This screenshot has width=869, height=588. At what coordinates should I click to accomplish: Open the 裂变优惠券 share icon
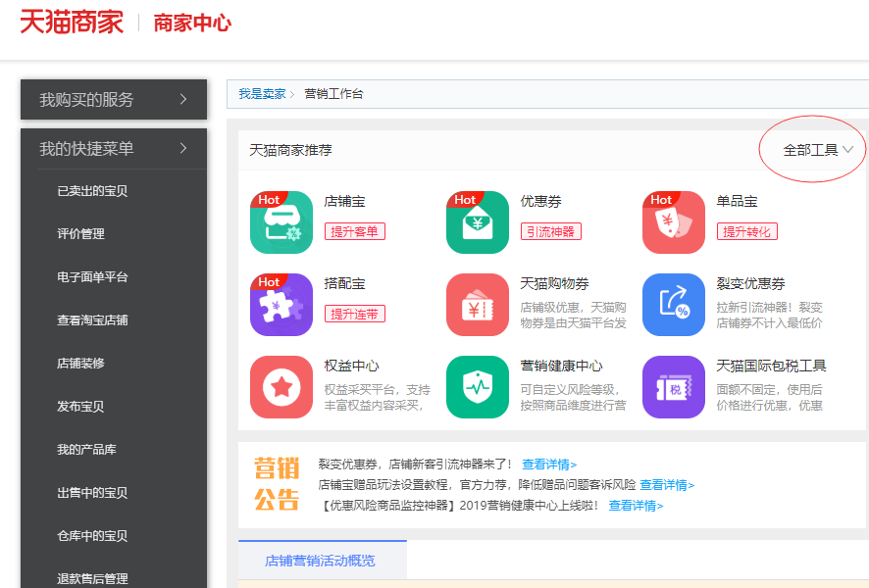coord(674,305)
